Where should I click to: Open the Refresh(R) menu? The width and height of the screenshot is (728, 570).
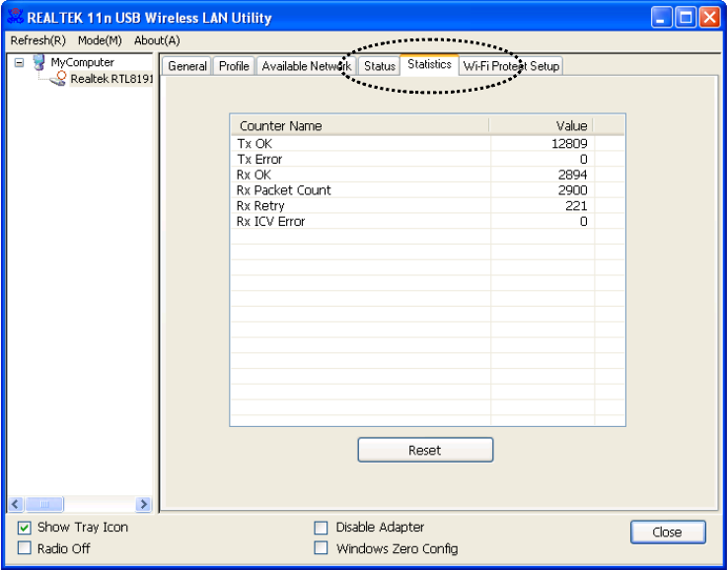click(38, 40)
